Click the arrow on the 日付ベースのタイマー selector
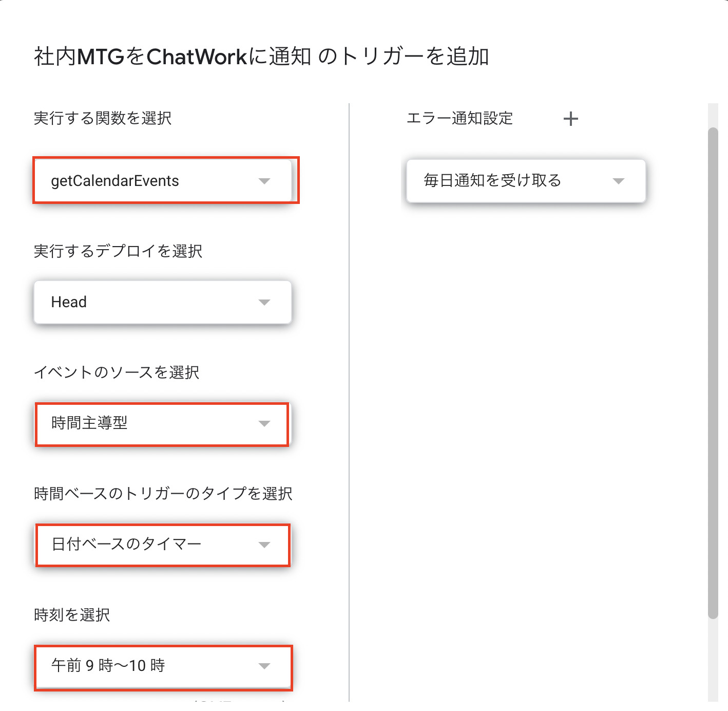Image resolution: width=728 pixels, height=711 pixels. (x=264, y=545)
